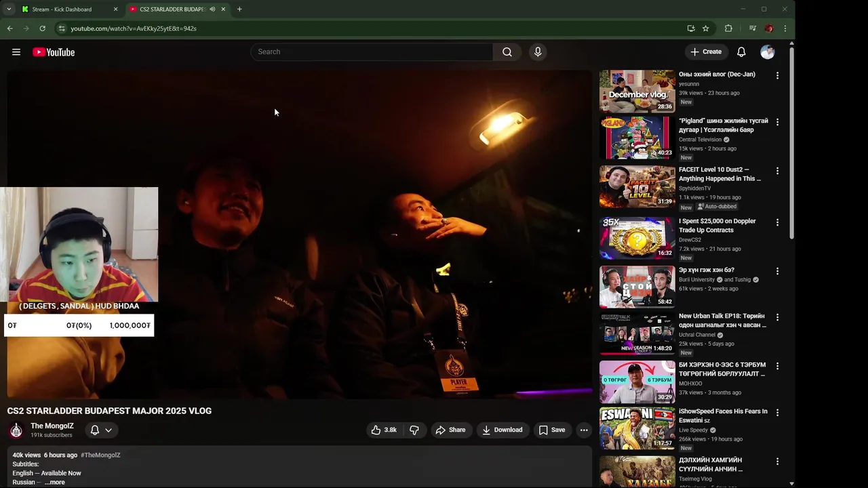Viewport: 868px width, 488px height.
Task: Open options for ДЭЛХИЙН ХАМГИЙН video
Action: click(x=777, y=462)
